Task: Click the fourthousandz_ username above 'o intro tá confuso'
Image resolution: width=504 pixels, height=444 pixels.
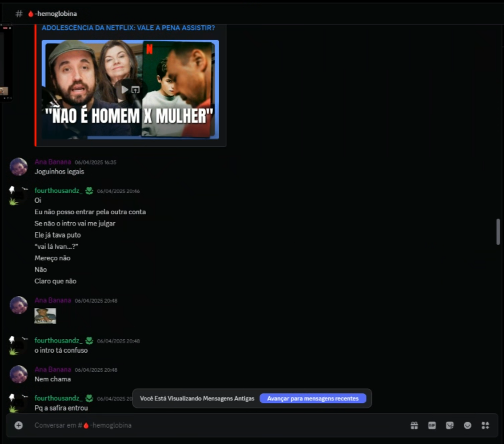Action: pyautogui.click(x=59, y=341)
